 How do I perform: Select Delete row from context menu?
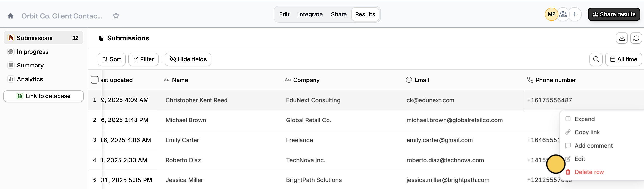589,172
